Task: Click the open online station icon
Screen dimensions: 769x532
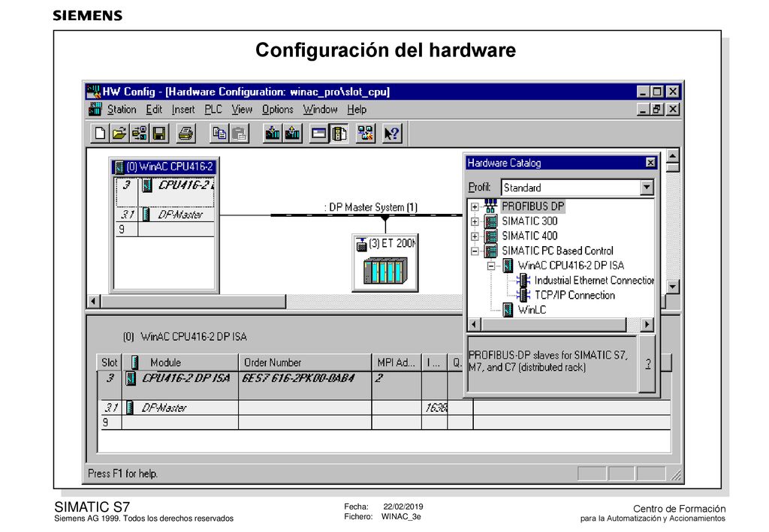Action: 139,134
